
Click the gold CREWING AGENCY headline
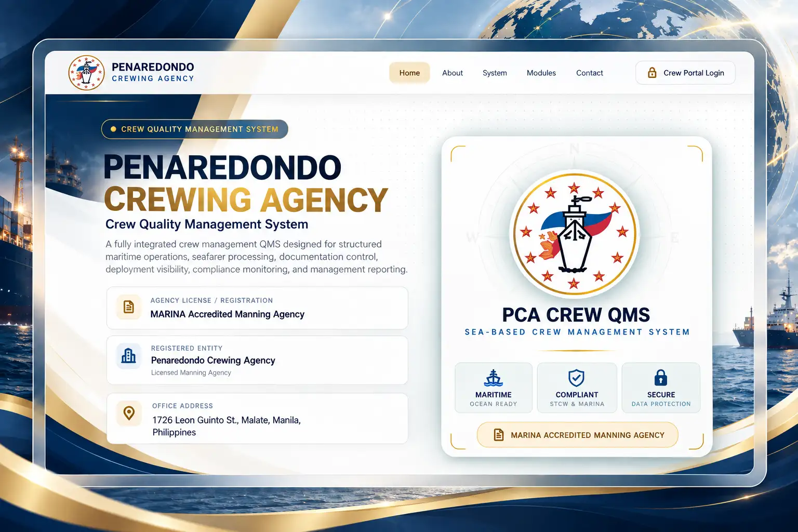pyautogui.click(x=246, y=200)
